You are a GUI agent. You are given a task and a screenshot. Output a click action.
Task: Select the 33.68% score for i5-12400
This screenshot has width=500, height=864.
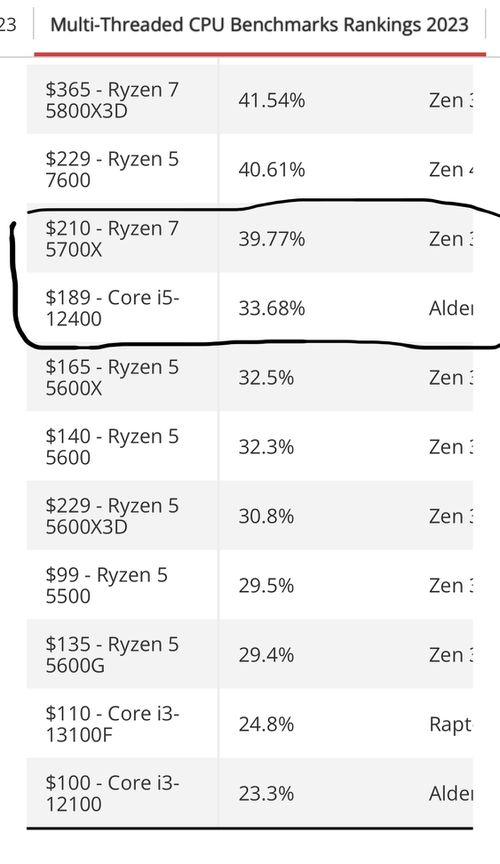click(272, 308)
